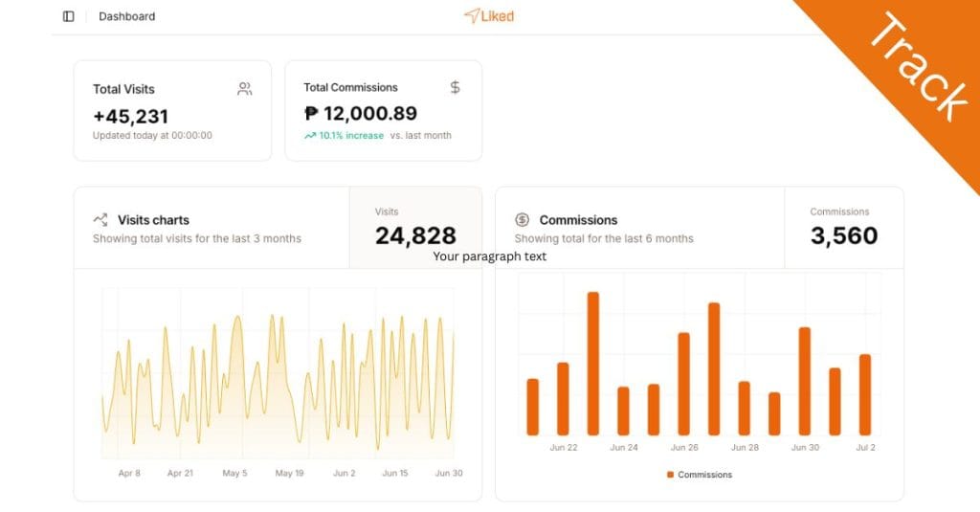Image resolution: width=980 pixels, height=512 pixels.
Task: Toggle the orange Commissions legend marker
Action: point(670,475)
